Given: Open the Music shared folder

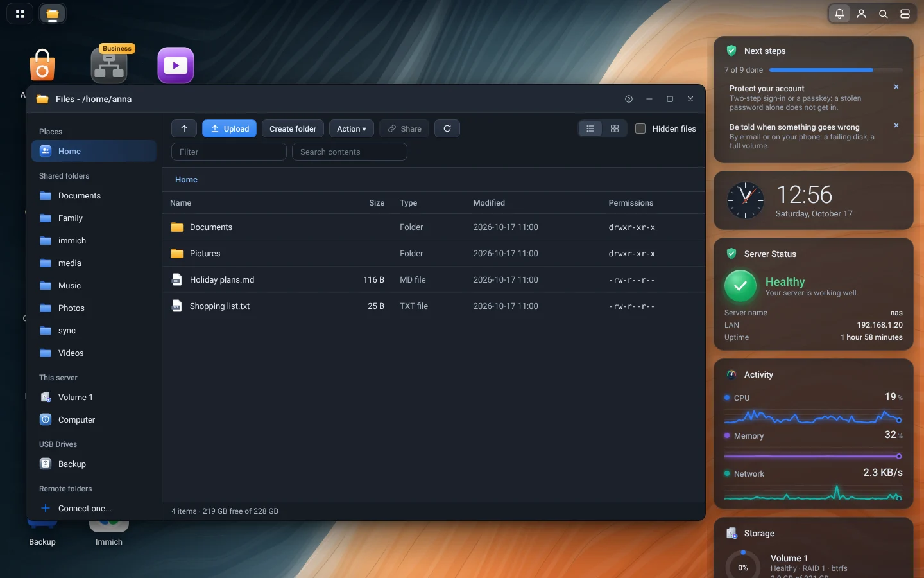Looking at the screenshot, I should pyautogui.click(x=94, y=285).
